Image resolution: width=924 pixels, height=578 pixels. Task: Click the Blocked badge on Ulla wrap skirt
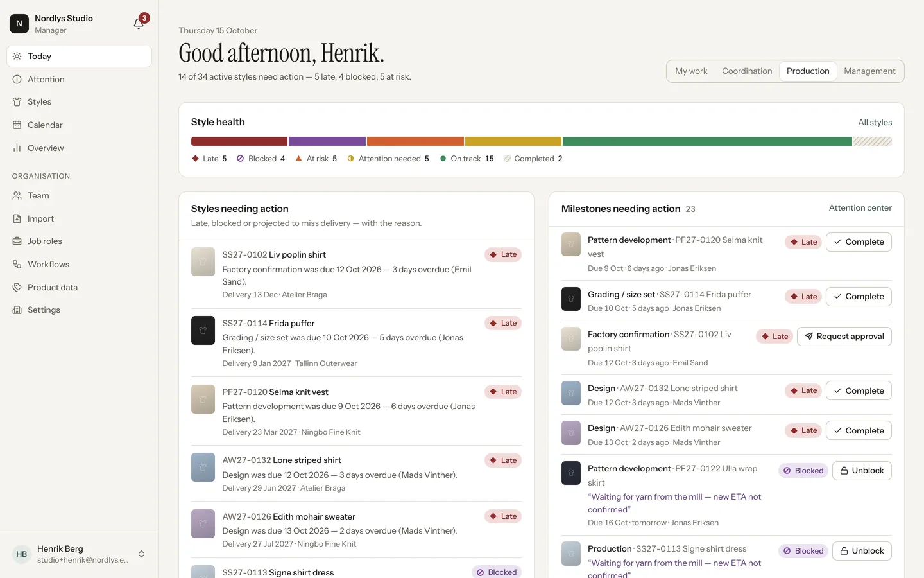tap(803, 471)
